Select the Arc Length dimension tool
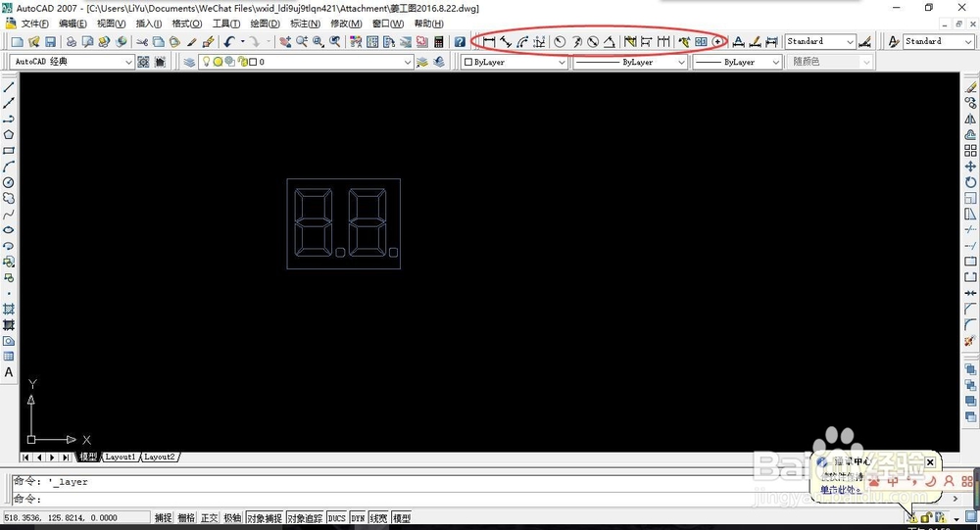Image resolution: width=980 pixels, height=530 pixels. coord(522,42)
